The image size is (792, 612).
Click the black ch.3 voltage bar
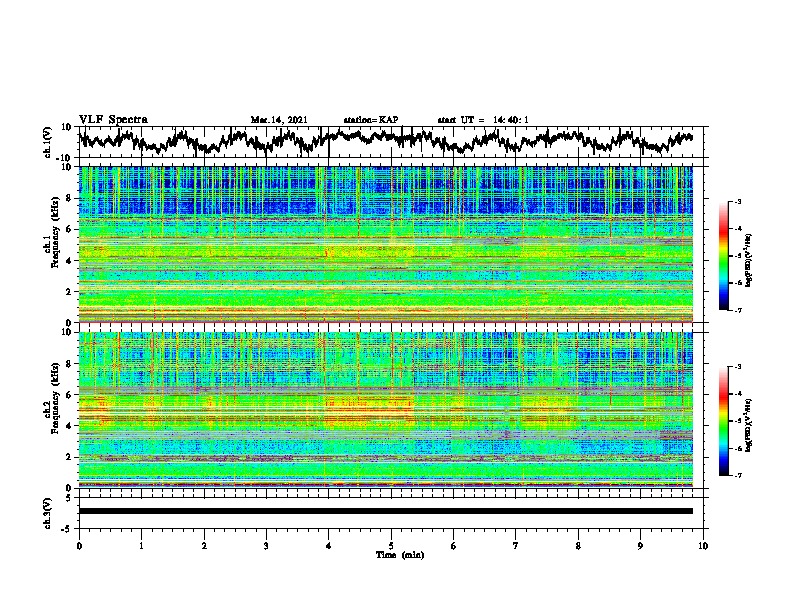click(386, 511)
